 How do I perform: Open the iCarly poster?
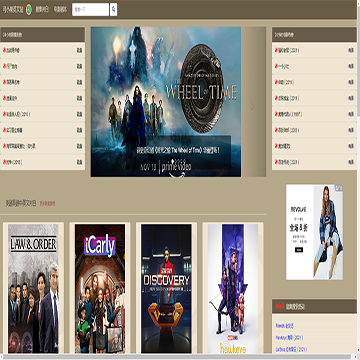100,288
